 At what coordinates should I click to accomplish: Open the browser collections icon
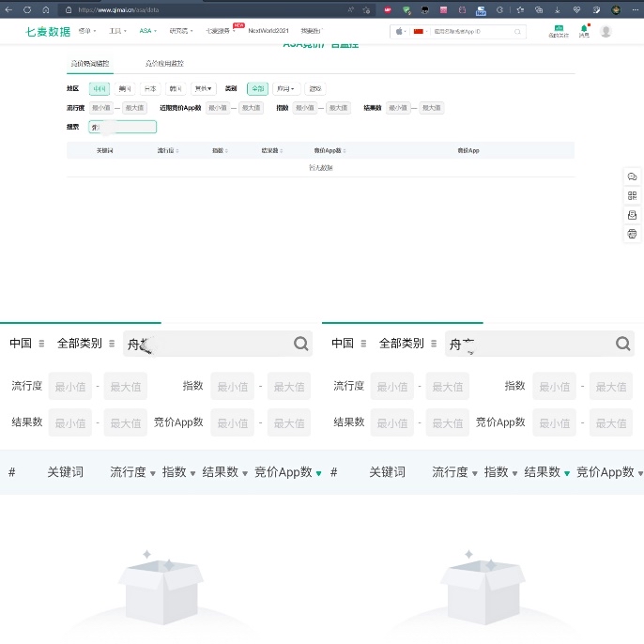pyautogui.click(x=539, y=9)
